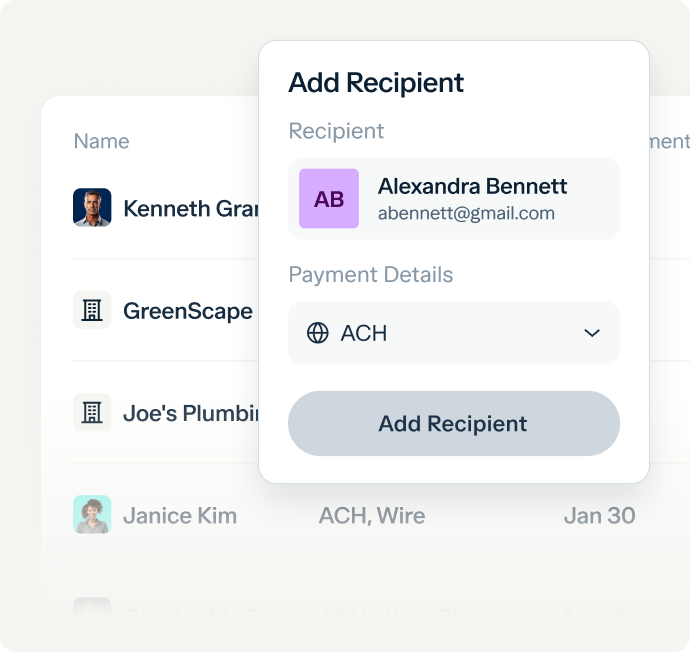Click the Add Recipient dialog heading
690x652 pixels.
(x=376, y=83)
